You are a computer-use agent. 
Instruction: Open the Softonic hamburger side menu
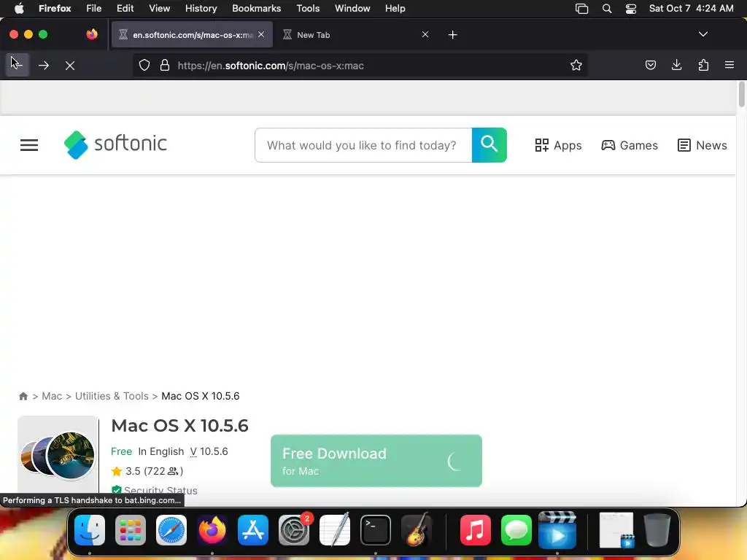[x=29, y=145]
